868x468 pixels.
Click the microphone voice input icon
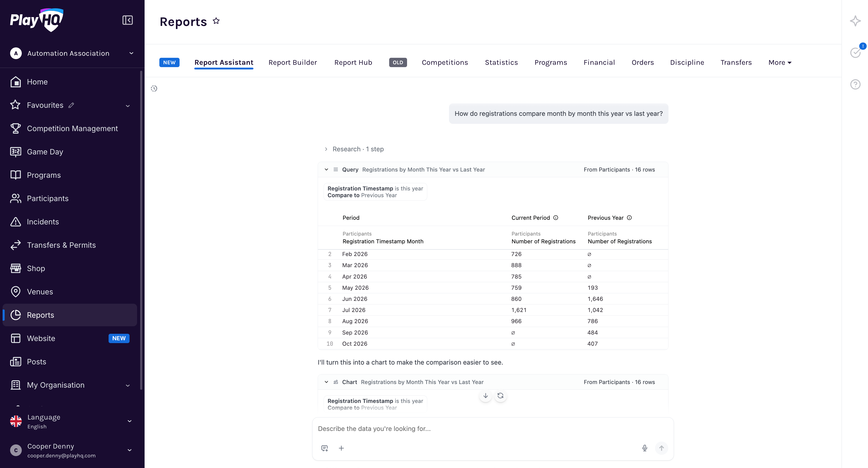tap(644, 448)
